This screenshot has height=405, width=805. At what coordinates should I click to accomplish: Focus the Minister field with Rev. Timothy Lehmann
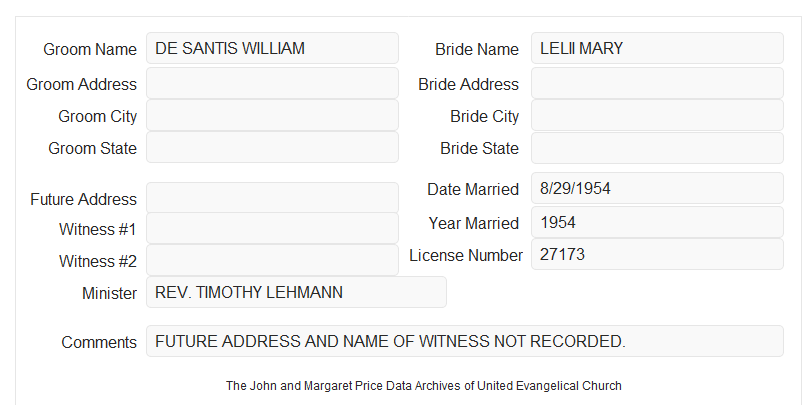(296, 292)
